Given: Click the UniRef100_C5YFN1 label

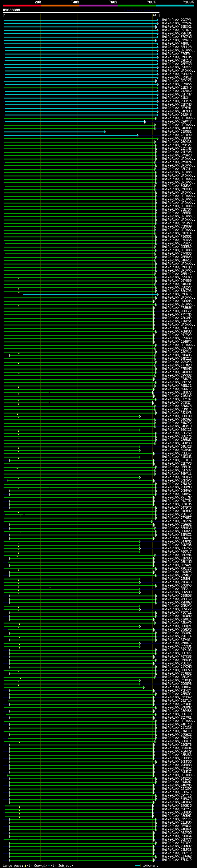Looking at the screenshot, I should (176, 108).
